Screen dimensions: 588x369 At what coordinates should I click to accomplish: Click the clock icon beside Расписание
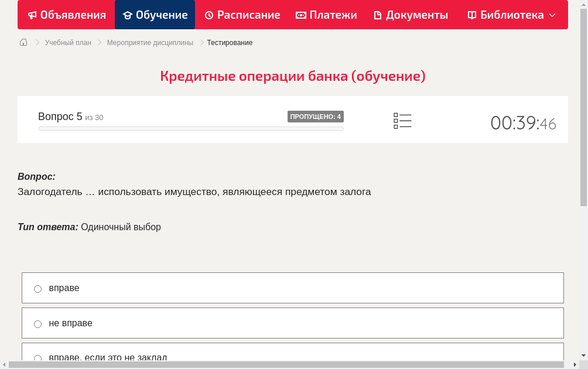click(x=208, y=15)
